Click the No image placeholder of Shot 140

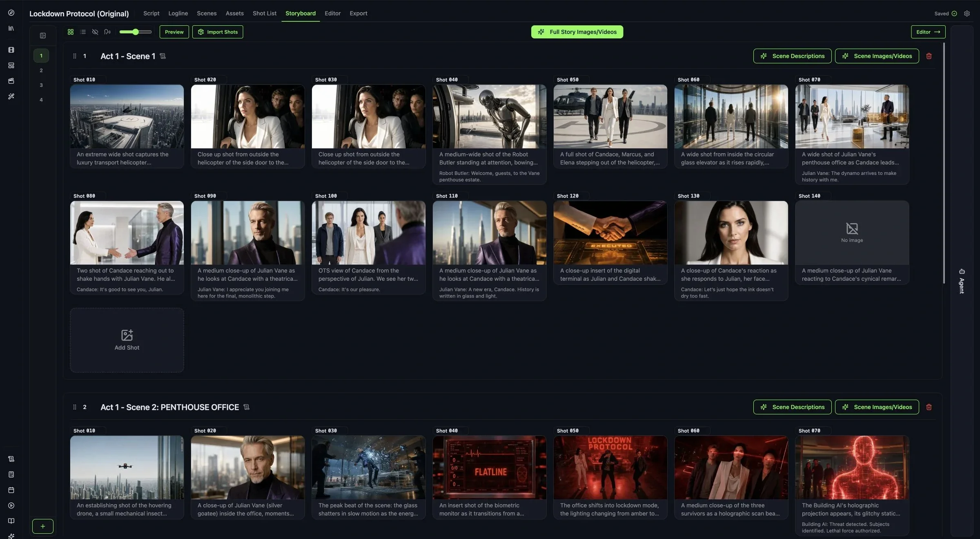[852, 233]
